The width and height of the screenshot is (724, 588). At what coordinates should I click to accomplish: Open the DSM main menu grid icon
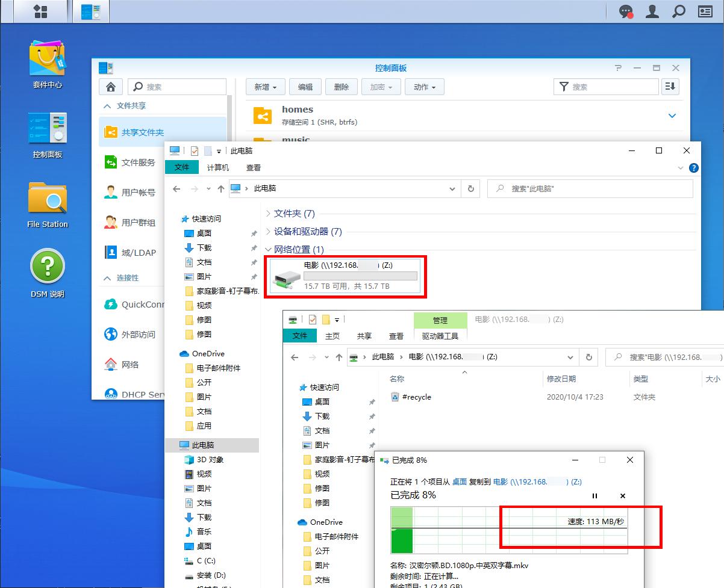coord(39,11)
